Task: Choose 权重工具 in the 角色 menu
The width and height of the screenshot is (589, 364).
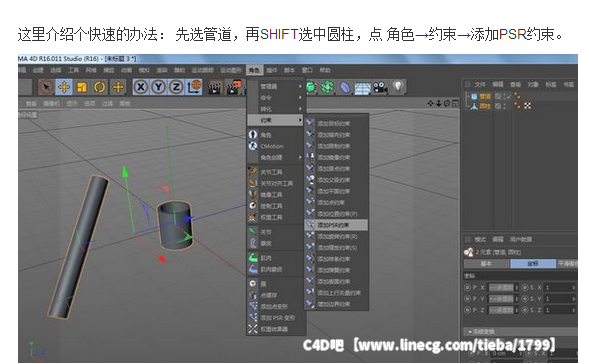Action: 271,217
